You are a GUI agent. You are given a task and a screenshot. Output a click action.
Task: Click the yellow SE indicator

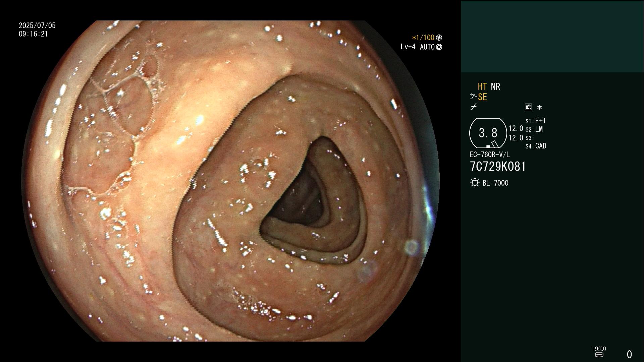pos(482,97)
